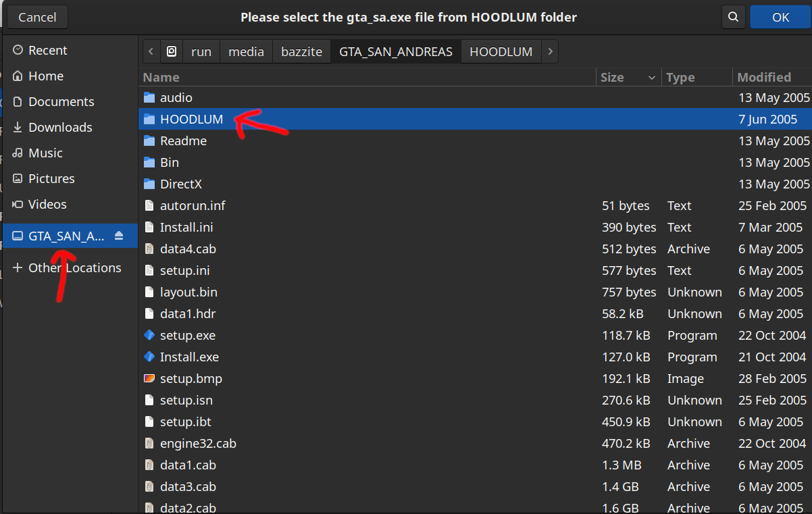The image size is (812, 514).
Task: Click the 'Image' type cell of setup.bmp
Action: coord(686,379)
